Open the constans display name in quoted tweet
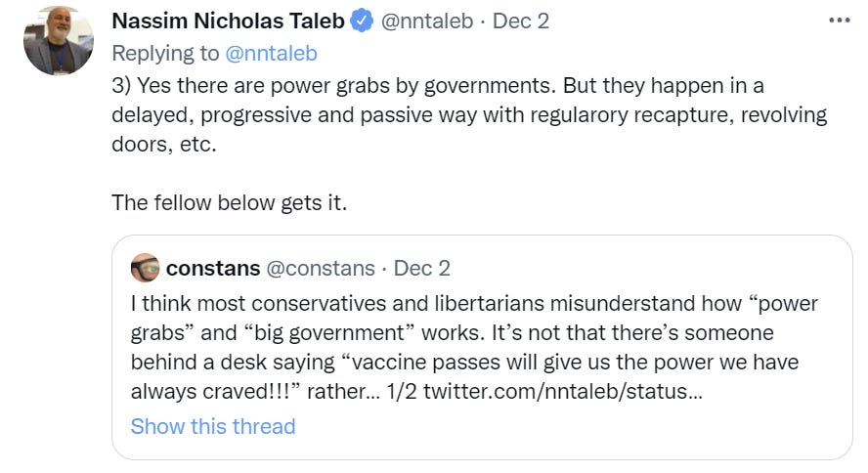Viewport: 868px width, 473px height. point(213,268)
